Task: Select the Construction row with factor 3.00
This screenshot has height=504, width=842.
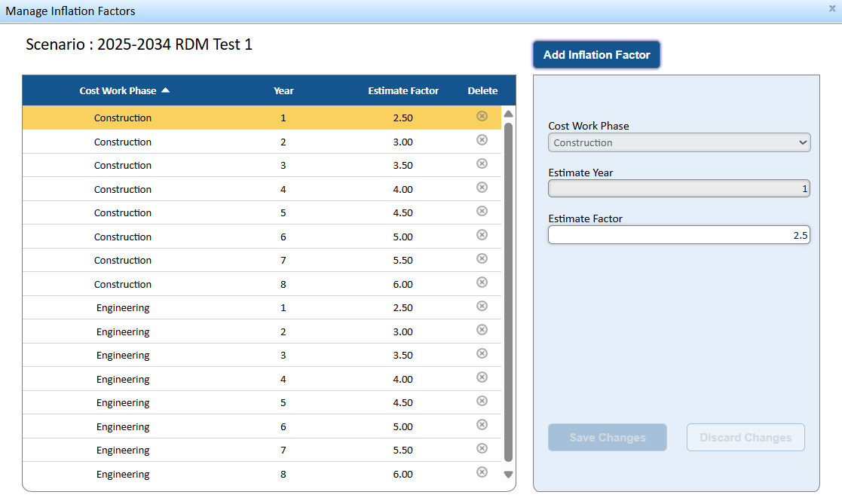Action: 262,142
